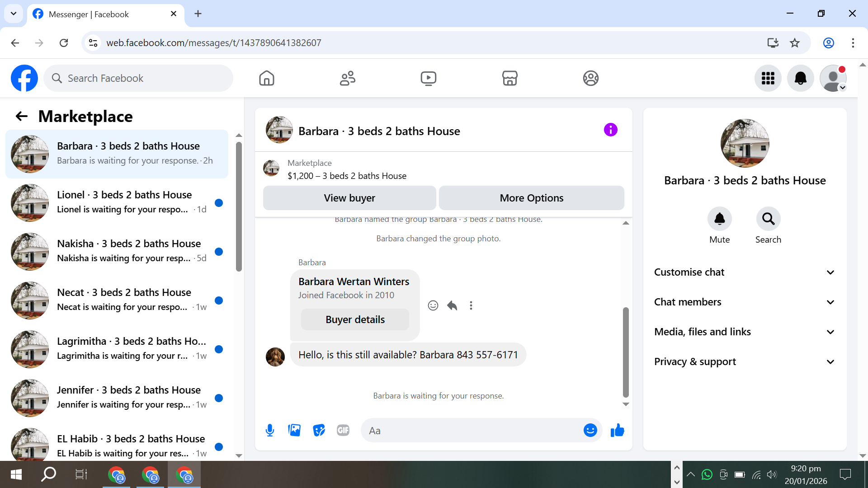Select Barbara's conversation in the list
The image size is (868, 488).
click(x=117, y=154)
